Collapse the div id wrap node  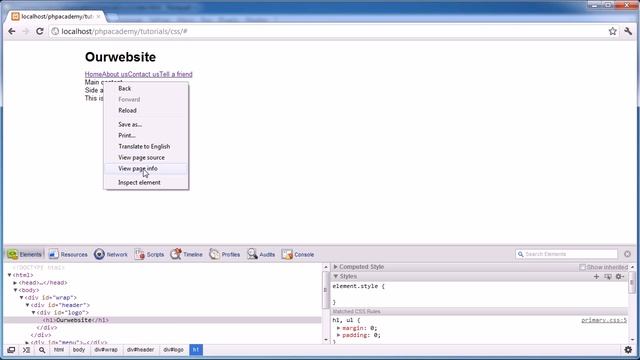[22, 298]
